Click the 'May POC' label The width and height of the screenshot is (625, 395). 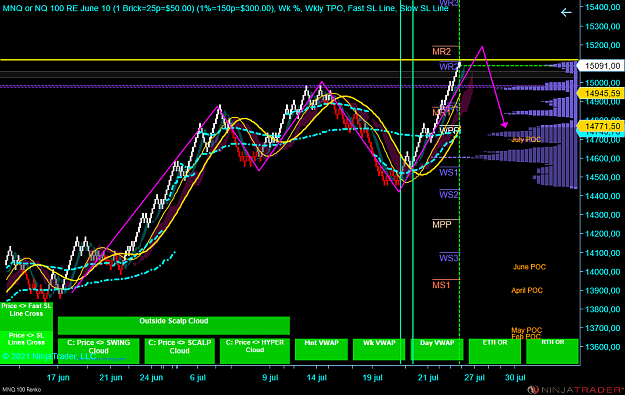click(x=527, y=330)
